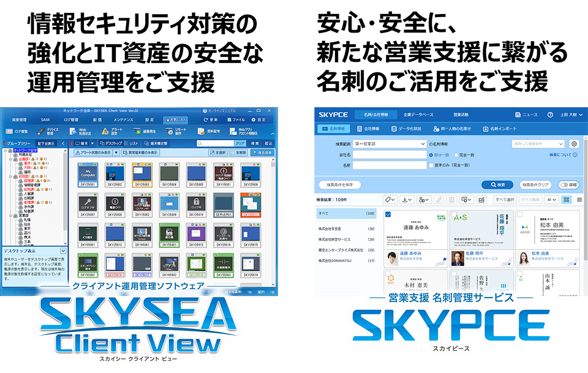Open 録画再生 icon in SKYSEA
Screen dimensions: 588x373
[x=137, y=132]
